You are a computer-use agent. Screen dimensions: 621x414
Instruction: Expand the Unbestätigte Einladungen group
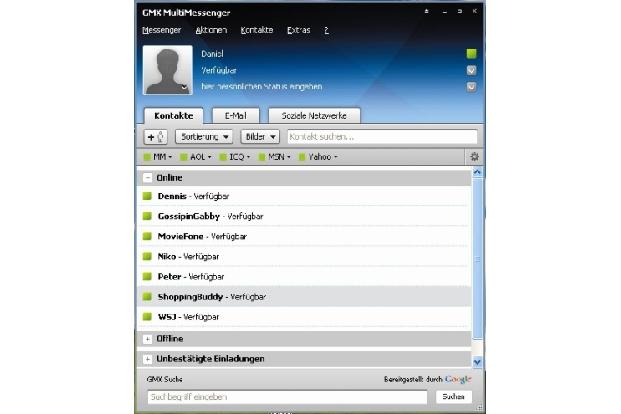point(147,359)
